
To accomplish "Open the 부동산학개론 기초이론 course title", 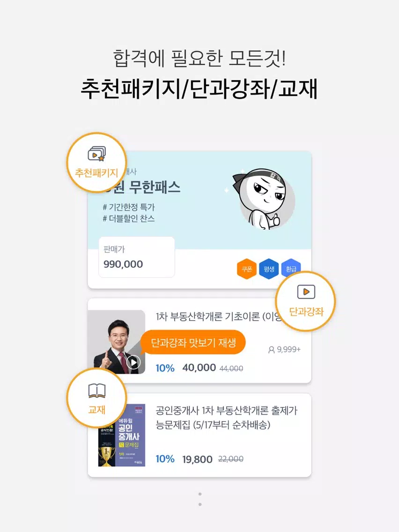I will [218, 317].
